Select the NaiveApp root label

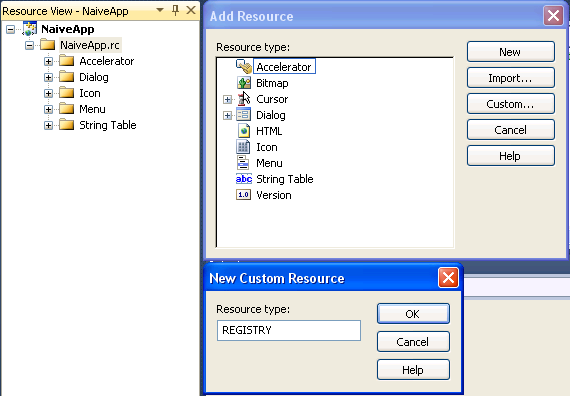click(x=68, y=29)
